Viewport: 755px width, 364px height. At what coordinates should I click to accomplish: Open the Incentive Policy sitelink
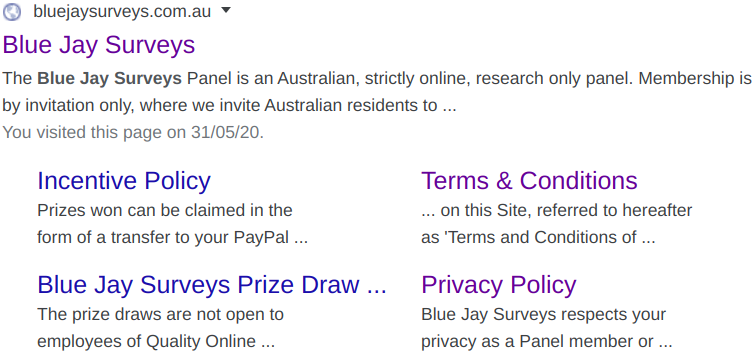[x=124, y=181]
